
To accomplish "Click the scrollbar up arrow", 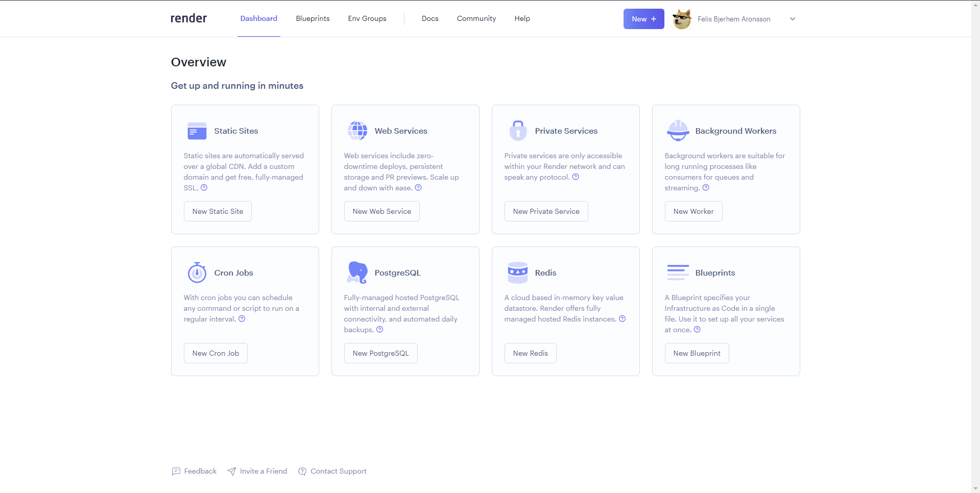I will pos(975,4).
